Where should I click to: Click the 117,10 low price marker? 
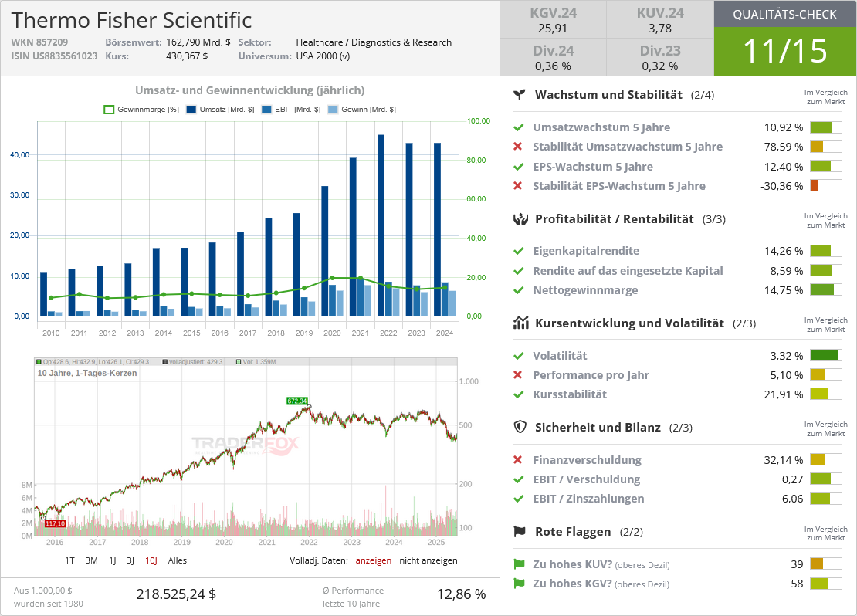[x=55, y=523]
